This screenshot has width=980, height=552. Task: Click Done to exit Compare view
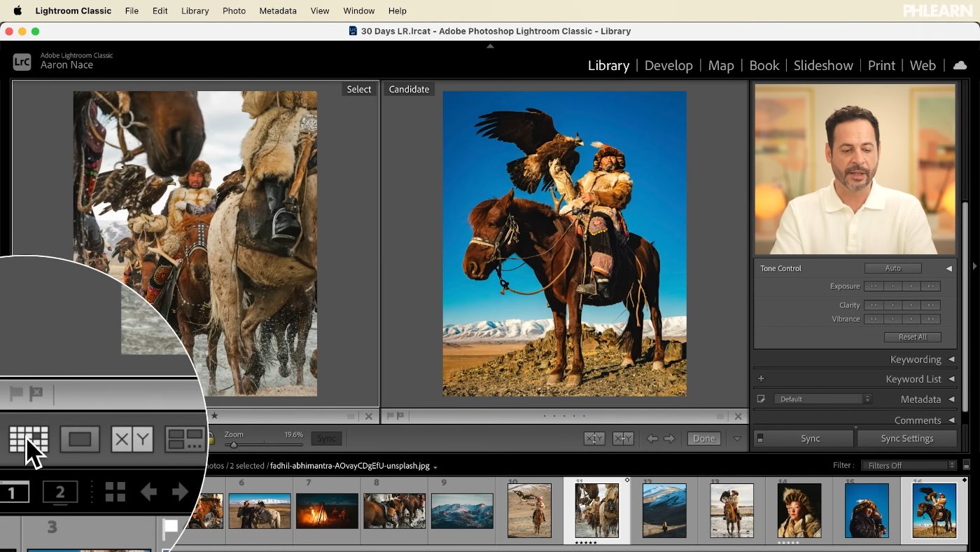click(x=704, y=439)
